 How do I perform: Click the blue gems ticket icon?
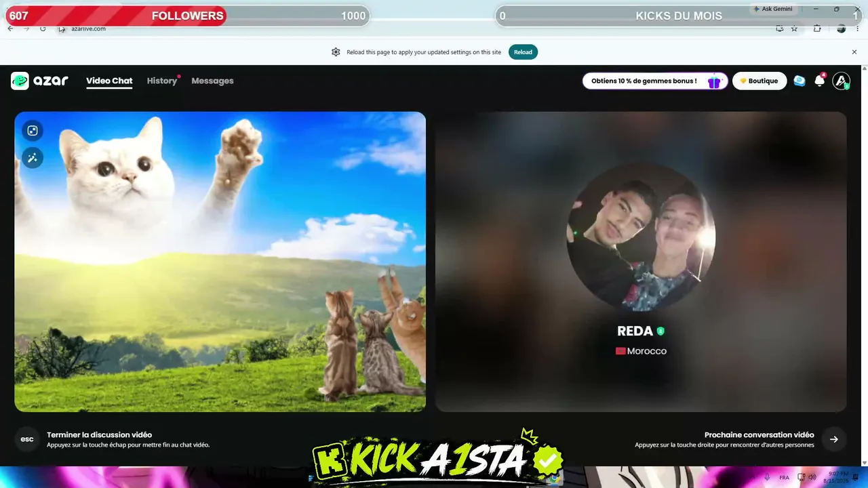tap(800, 81)
